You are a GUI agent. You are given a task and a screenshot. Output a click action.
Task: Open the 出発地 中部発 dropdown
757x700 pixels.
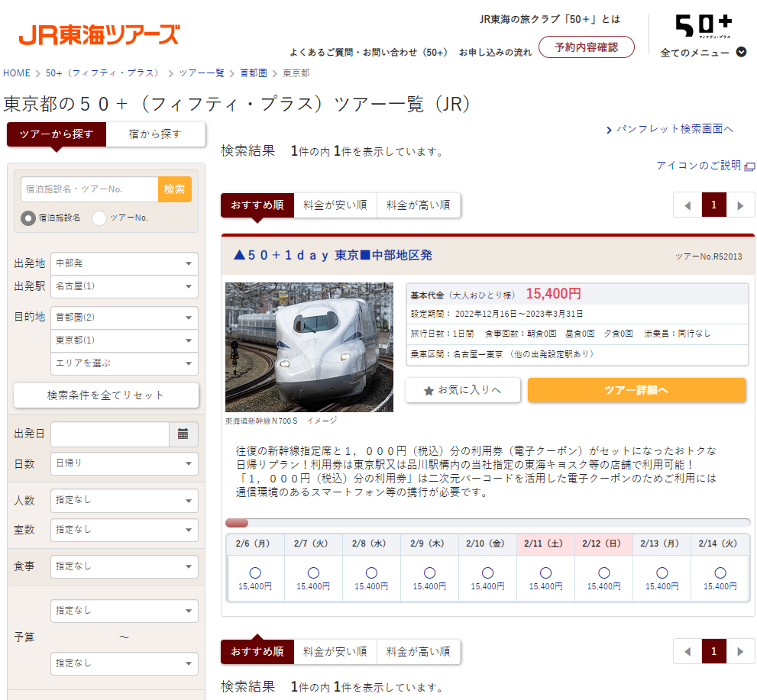(x=125, y=263)
